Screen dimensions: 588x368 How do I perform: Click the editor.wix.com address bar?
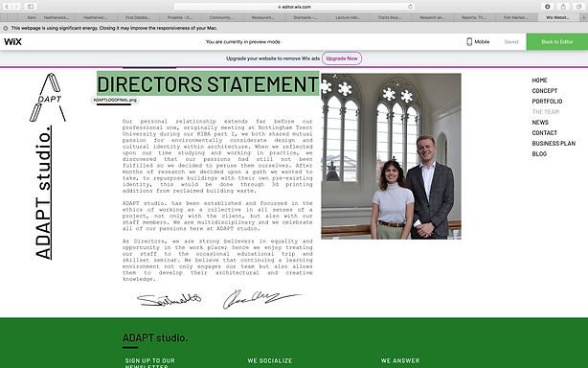294,7
